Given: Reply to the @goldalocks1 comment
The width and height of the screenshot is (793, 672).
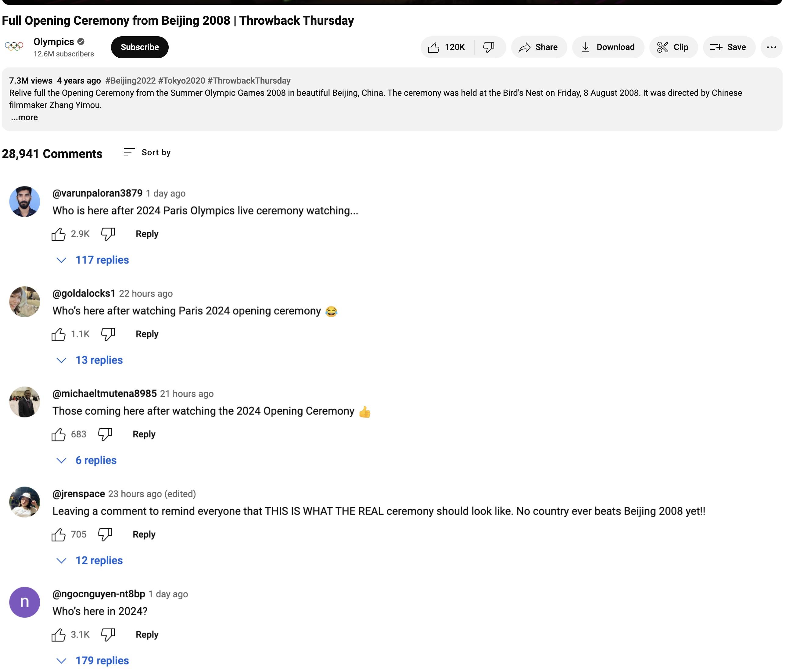Looking at the screenshot, I should point(147,334).
